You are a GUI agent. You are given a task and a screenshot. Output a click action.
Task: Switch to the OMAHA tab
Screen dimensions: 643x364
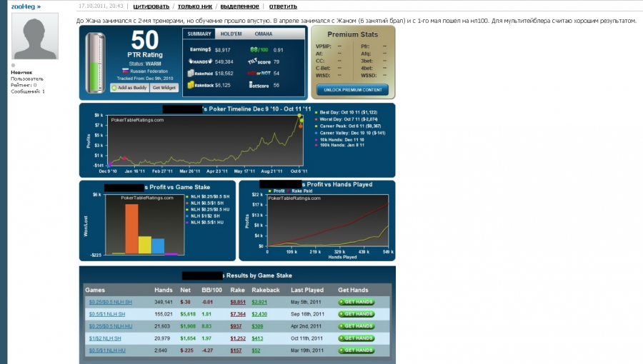point(264,34)
